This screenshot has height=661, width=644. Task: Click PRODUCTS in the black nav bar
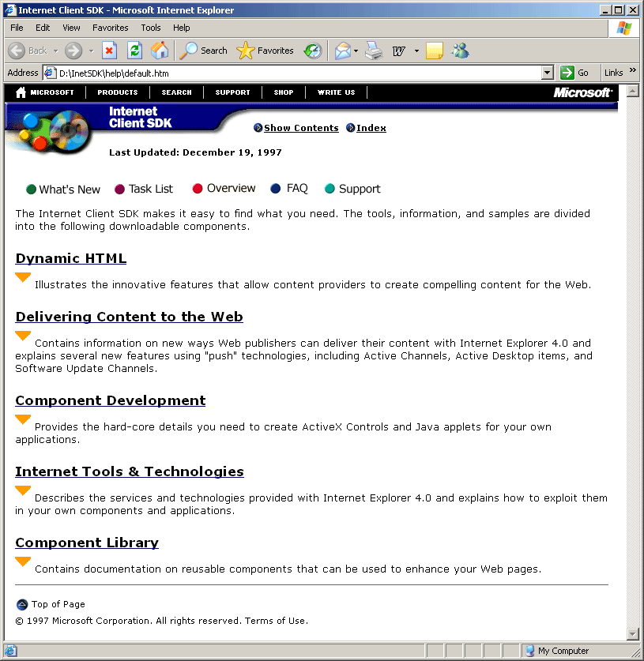point(118,92)
